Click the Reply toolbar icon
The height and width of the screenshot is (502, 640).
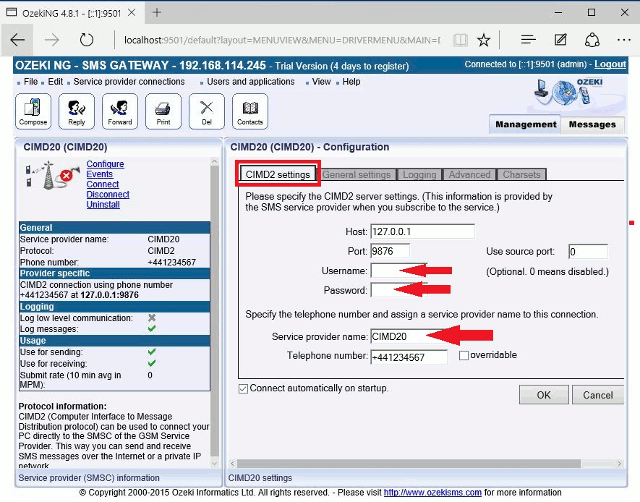(x=76, y=111)
